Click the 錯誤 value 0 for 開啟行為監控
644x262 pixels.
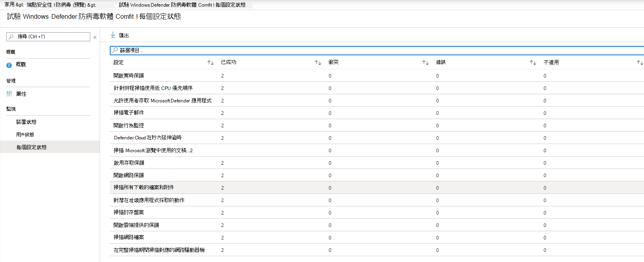click(437, 126)
